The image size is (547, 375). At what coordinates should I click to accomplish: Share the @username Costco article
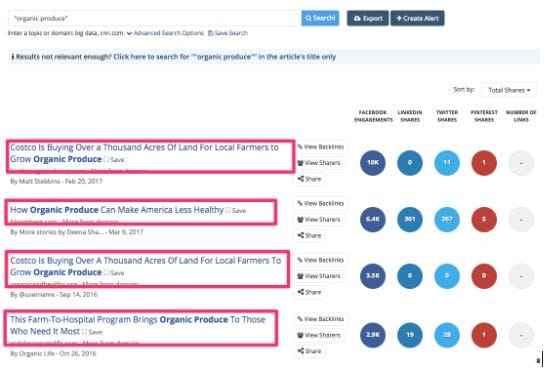point(309,292)
